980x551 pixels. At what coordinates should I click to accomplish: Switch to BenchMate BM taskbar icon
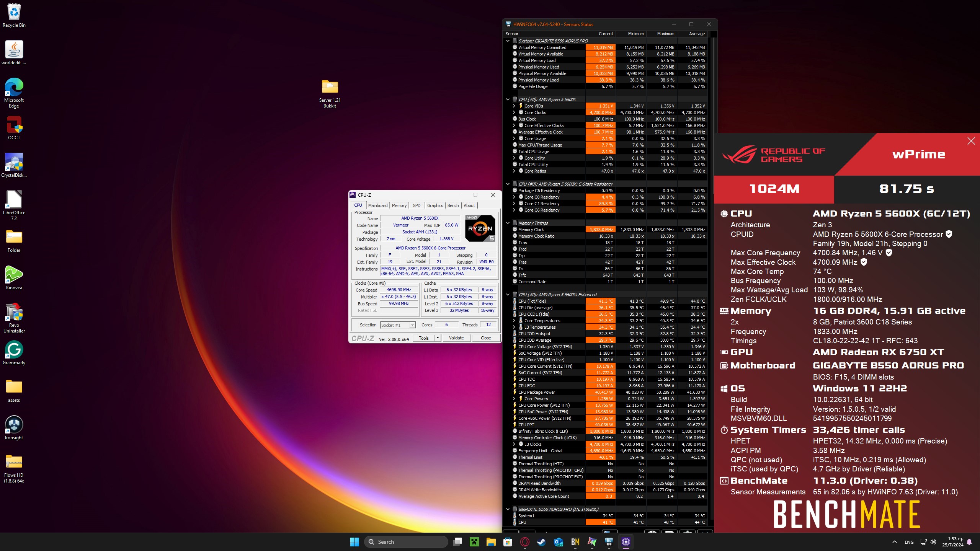(x=575, y=542)
